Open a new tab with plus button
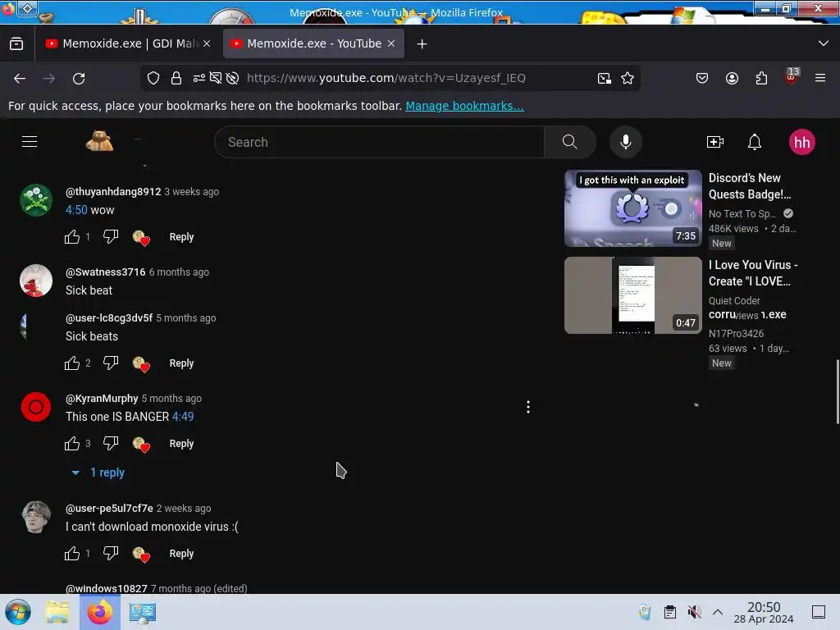The width and height of the screenshot is (840, 630). [422, 44]
